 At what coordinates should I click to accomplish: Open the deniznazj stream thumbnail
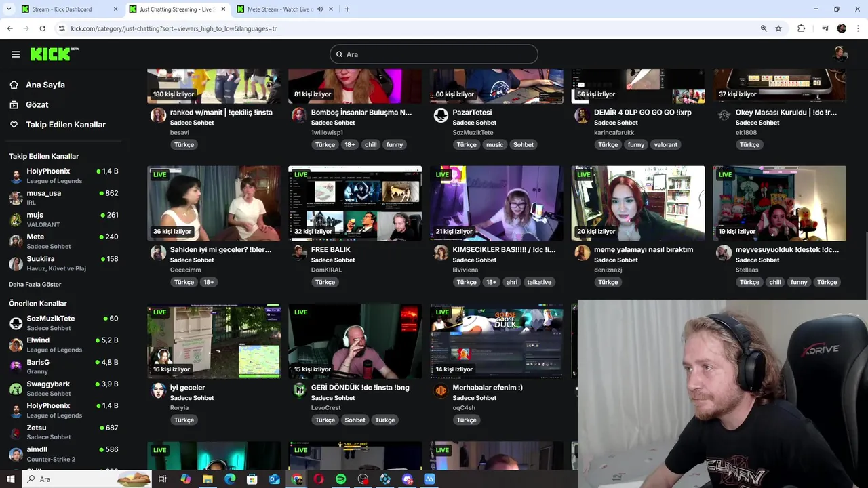pos(637,203)
